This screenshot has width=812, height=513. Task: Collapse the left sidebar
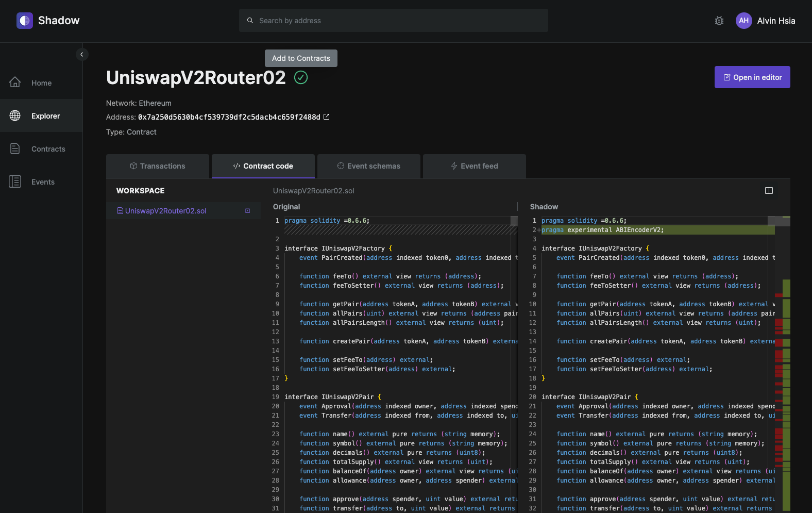click(x=82, y=54)
